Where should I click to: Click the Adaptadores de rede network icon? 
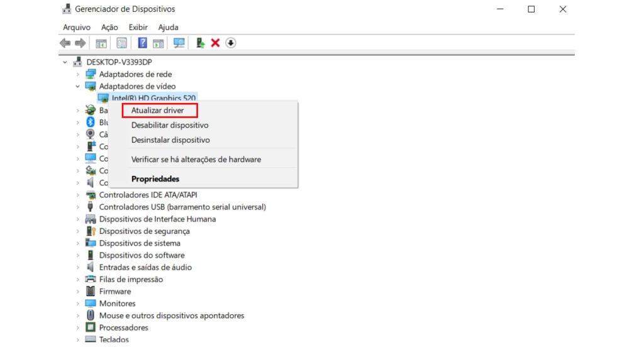tap(91, 74)
